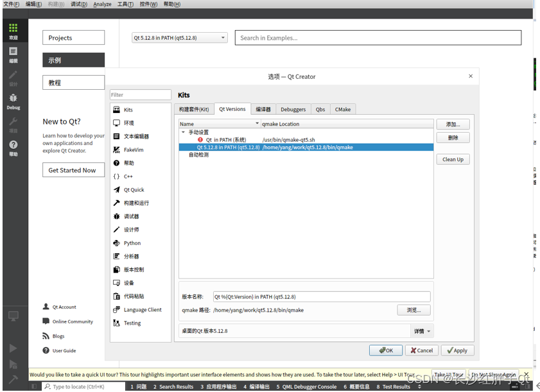
Task: Click the Clean Up button
Action: (453, 159)
